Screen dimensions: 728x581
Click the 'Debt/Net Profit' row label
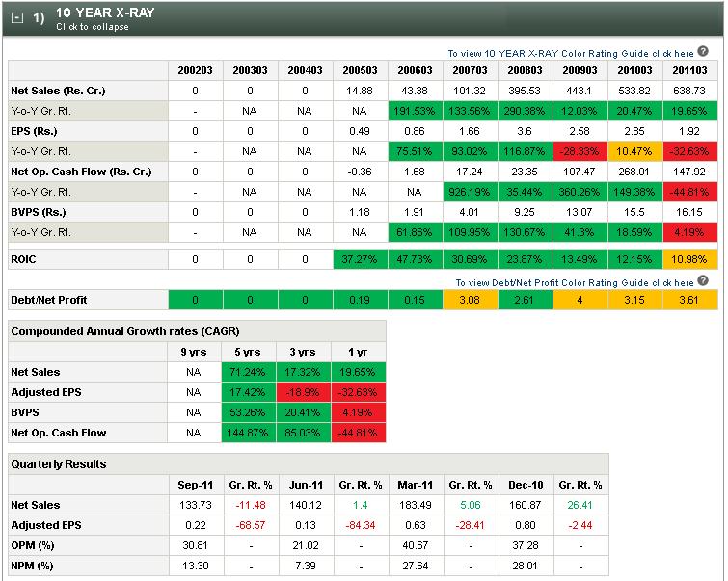point(51,301)
